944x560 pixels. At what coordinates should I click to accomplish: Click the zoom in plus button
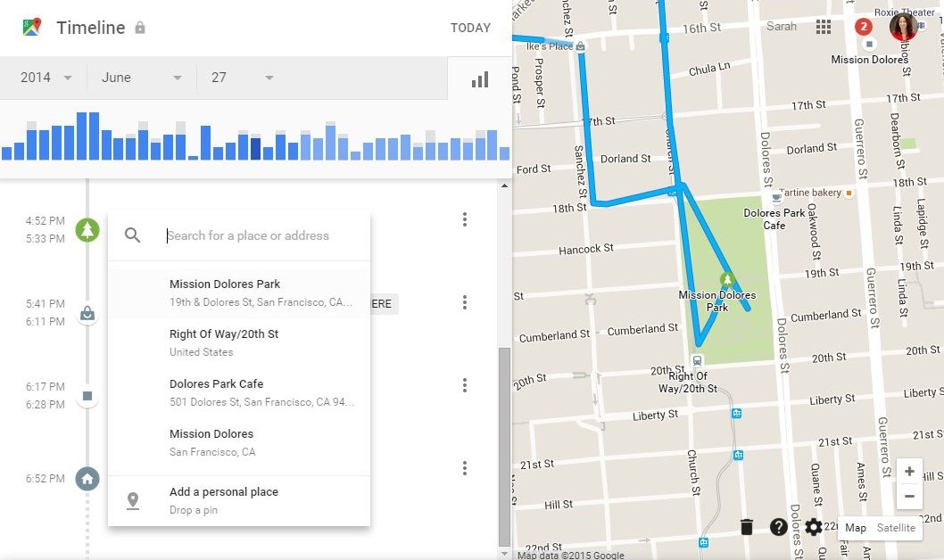point(909,471)
